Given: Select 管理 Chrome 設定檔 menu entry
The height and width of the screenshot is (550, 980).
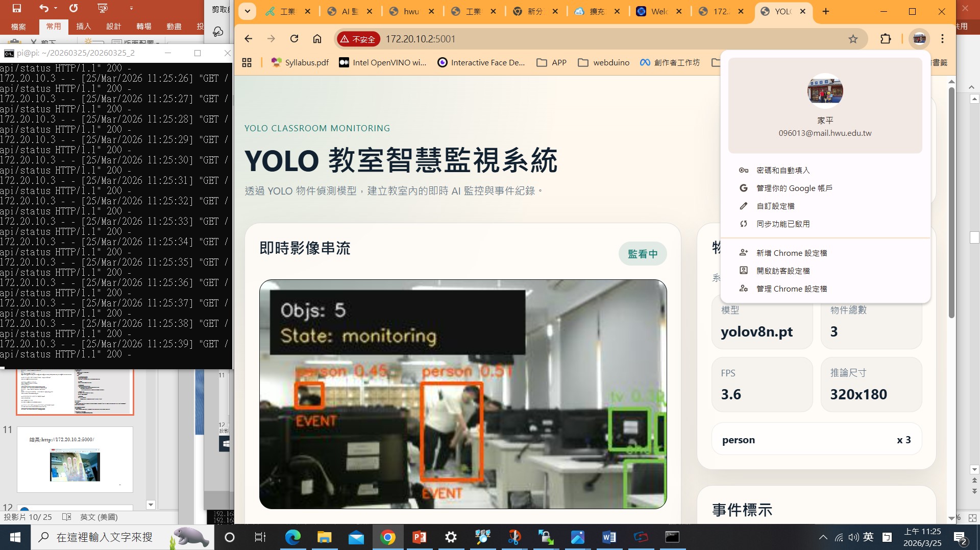Looking at the screenshot, I should click(x=791, y=289).
